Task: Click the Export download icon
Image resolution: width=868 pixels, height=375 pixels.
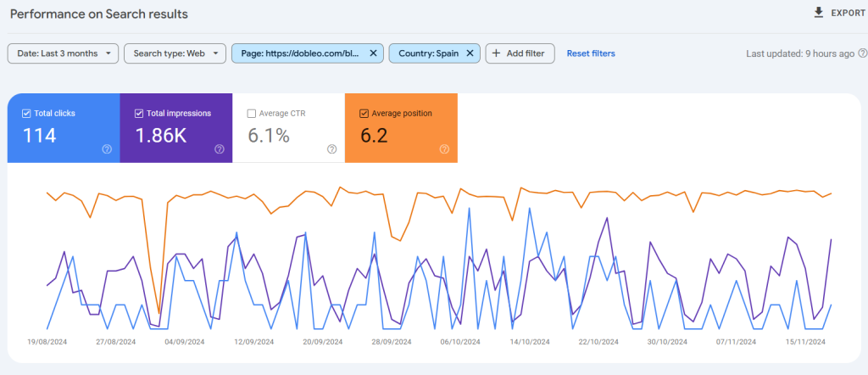Action: click(818, 13)
